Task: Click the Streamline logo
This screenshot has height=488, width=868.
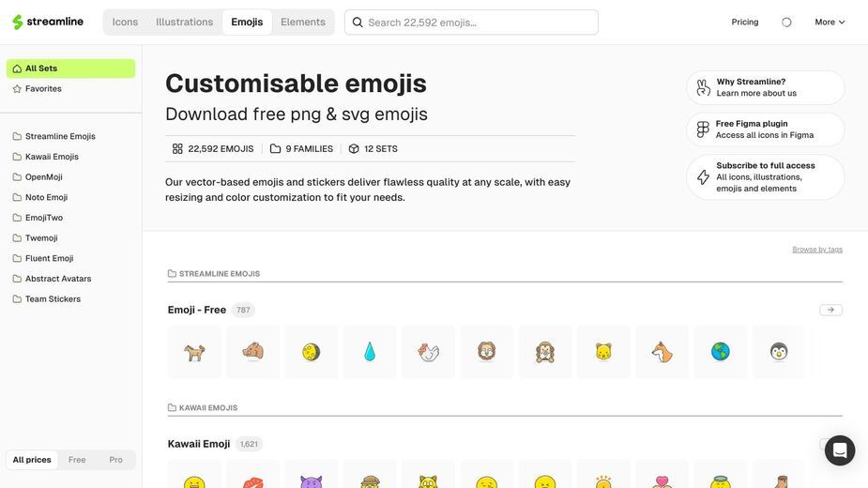Action: (x=48, y=22)
